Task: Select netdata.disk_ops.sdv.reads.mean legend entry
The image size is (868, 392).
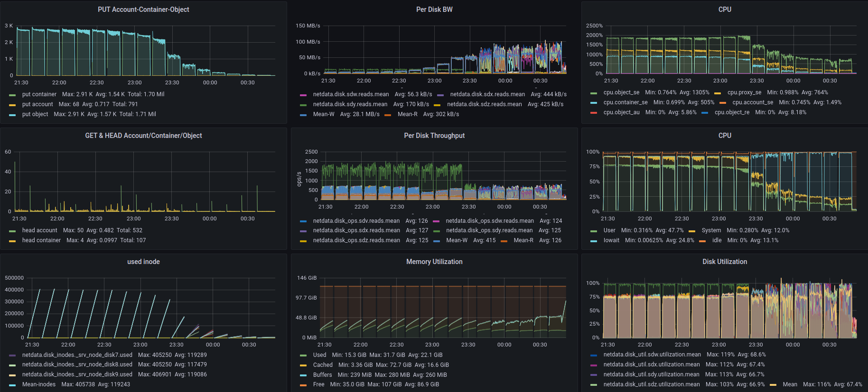Action: [356, 221]
